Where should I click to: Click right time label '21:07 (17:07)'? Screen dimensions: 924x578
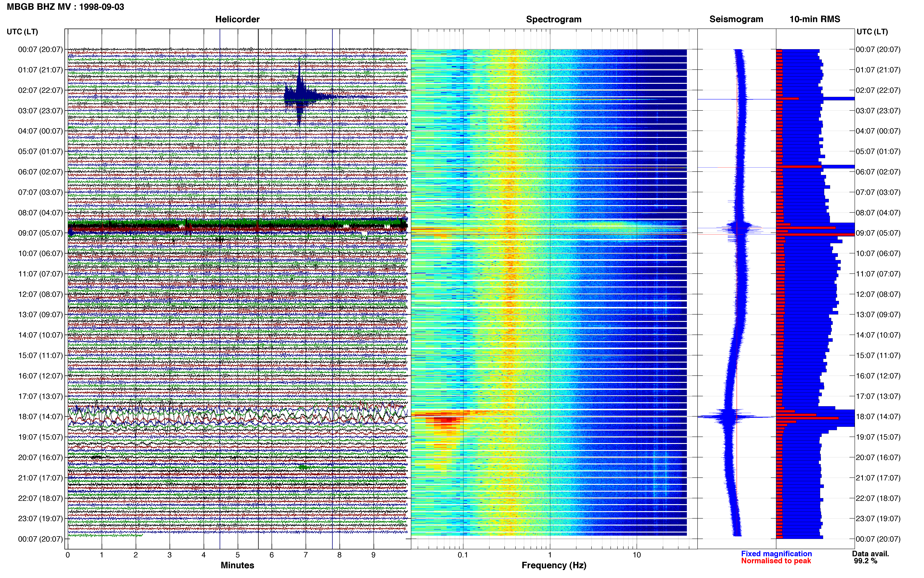878,478
